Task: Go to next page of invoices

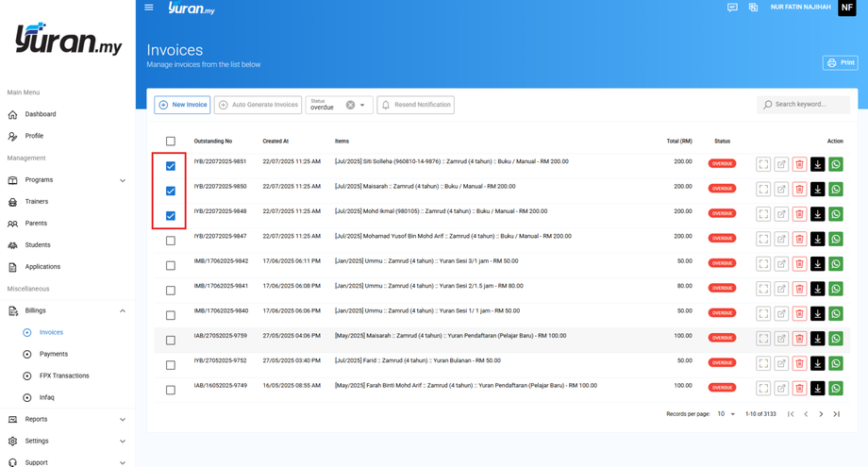Action: click(821, 414)
